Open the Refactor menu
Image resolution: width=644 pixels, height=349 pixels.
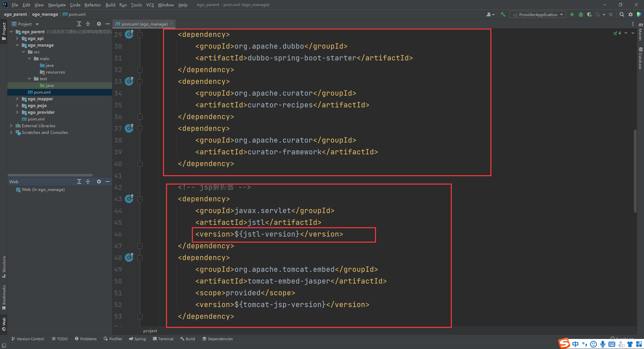93,5
